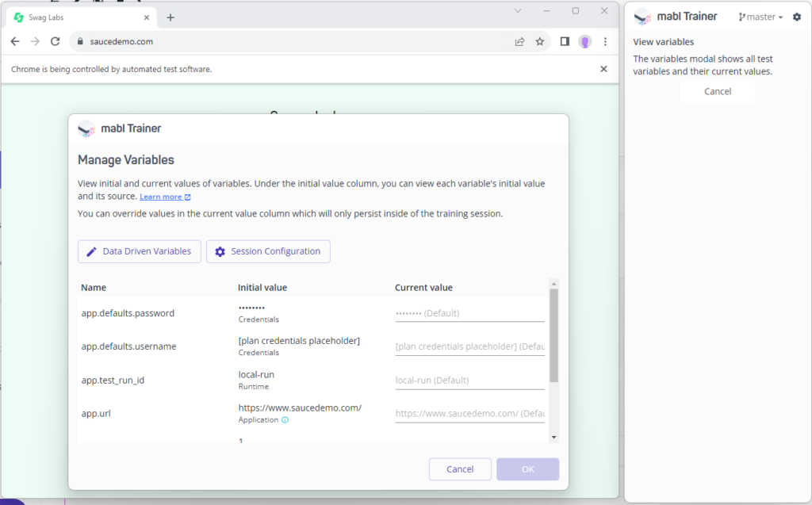This screenshot has width=812, height=505.
Task: Open Chrome three-dot menu
Action: click(605, 41)
